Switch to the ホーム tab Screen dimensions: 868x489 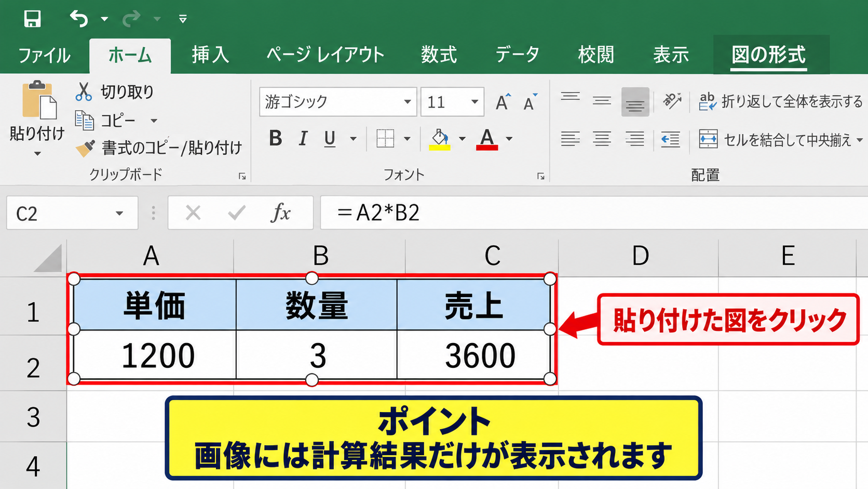click(130, 55)
